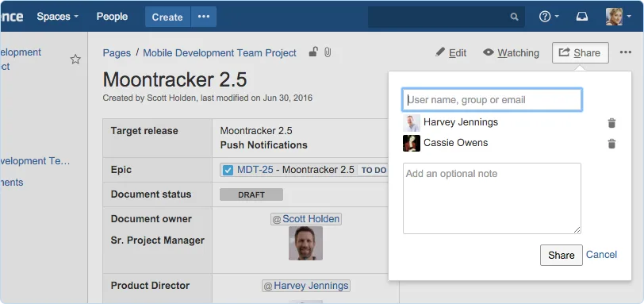
Task: Click the Sr. Project Manager label
Action: 157,241
